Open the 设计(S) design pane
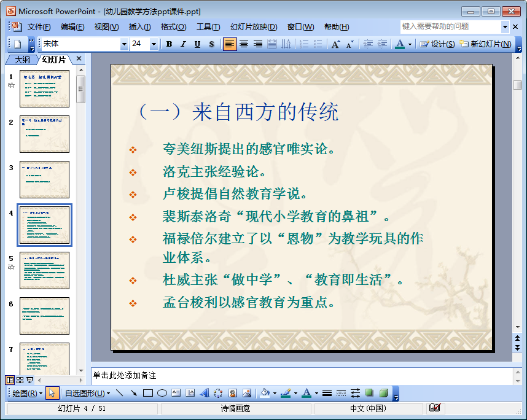Image resolution: width=527 pixels, height=420 pixels. (x=437, y=44)
